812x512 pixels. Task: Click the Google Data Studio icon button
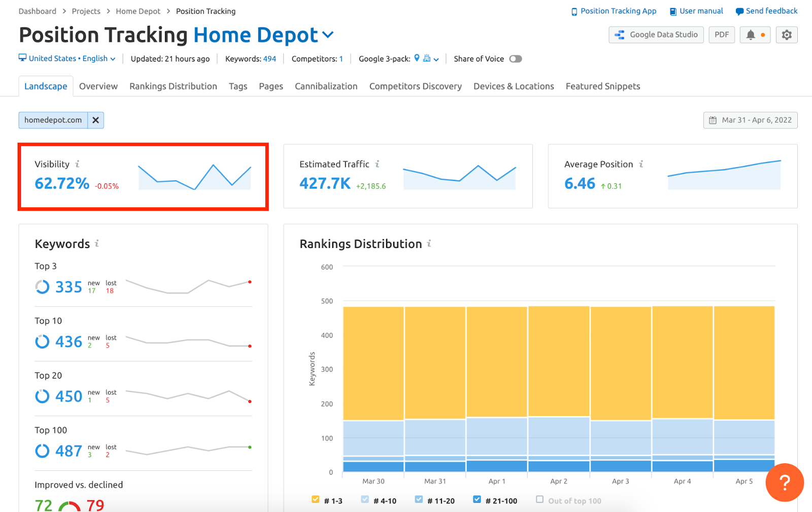[x=656, y=35]
